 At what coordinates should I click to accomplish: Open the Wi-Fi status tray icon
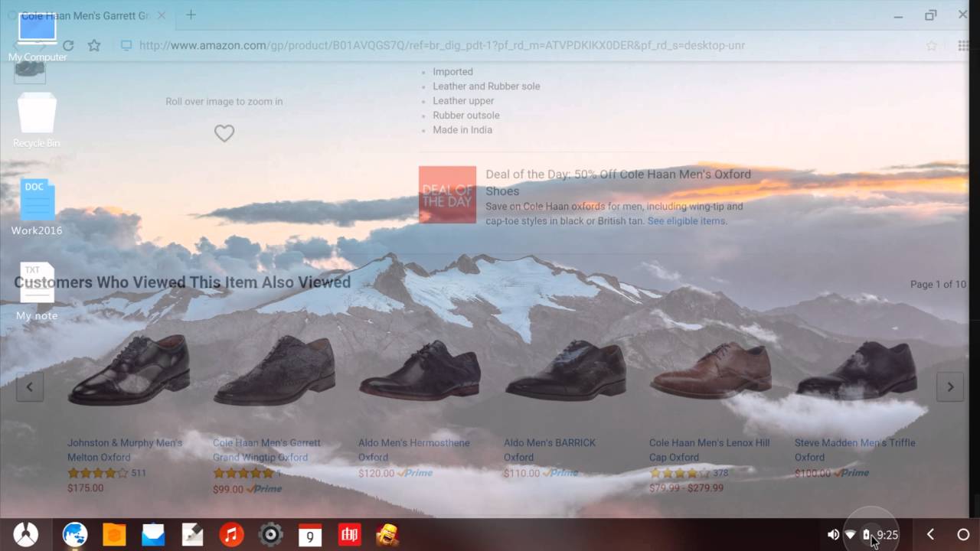coord(850,535)
